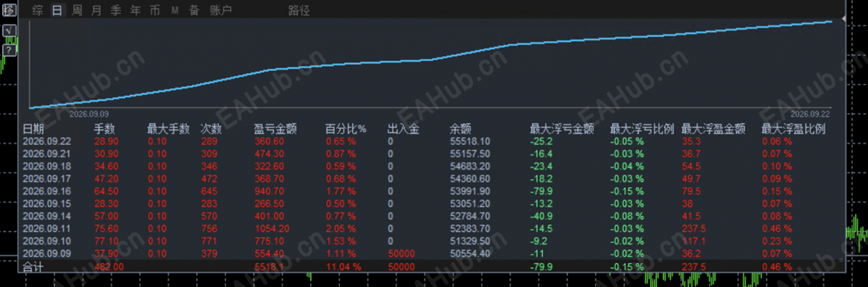This screenshot has width=868, height=287.
Task: Click the 出入金 column header
Action: (x=404, y=129)
